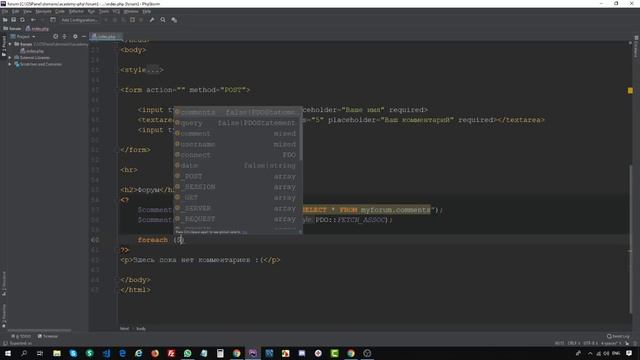Click 'html' in bottom breadcrumb
Viewport: 640px width, 360px height.
tap(124, 329)
